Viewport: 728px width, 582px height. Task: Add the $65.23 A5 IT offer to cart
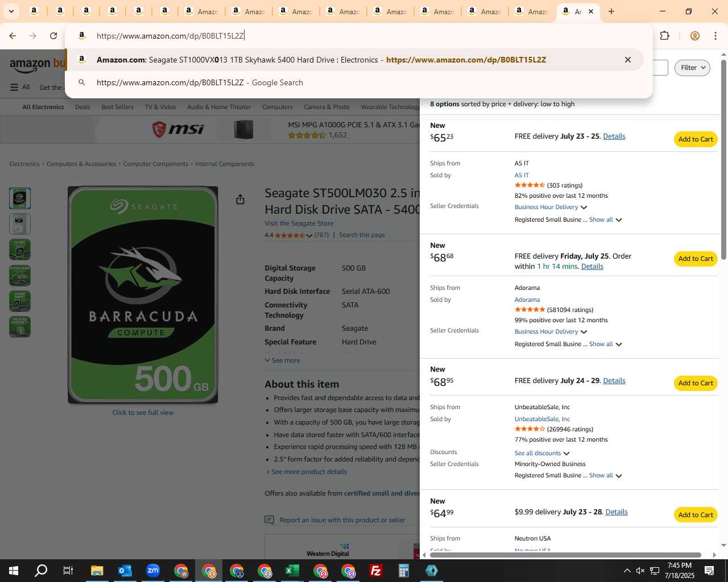pos(696,139)
